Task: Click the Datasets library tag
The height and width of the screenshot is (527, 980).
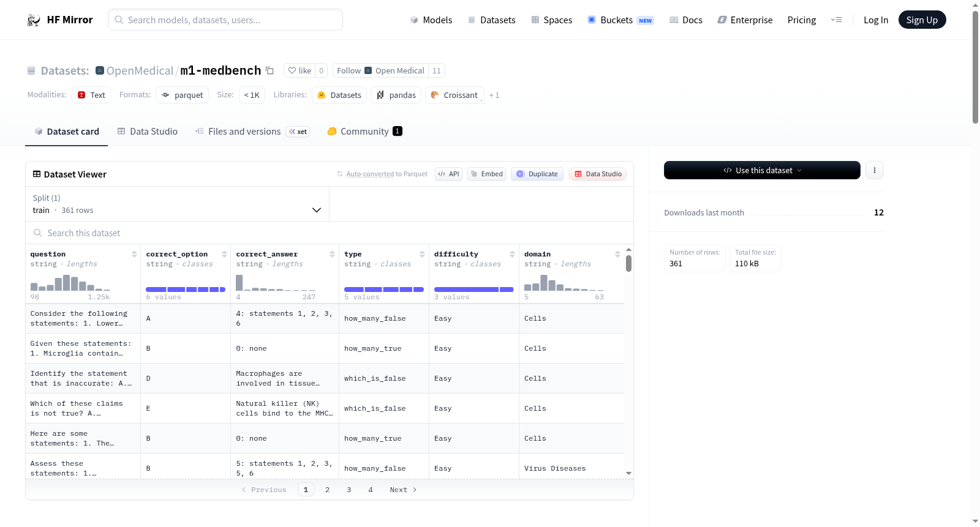Action: [x=339, y=95]
